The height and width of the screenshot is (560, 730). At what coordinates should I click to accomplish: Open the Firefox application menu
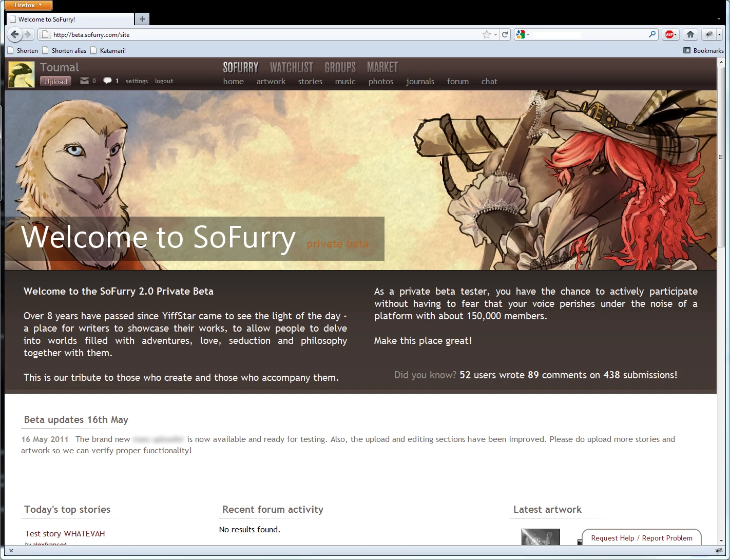(29, 5)
